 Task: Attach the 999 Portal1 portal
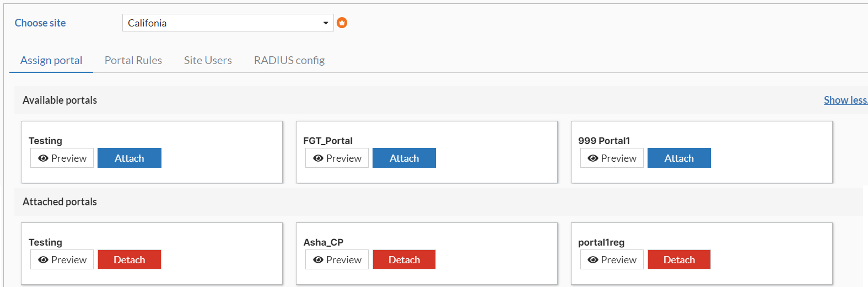tap(679, 158)
